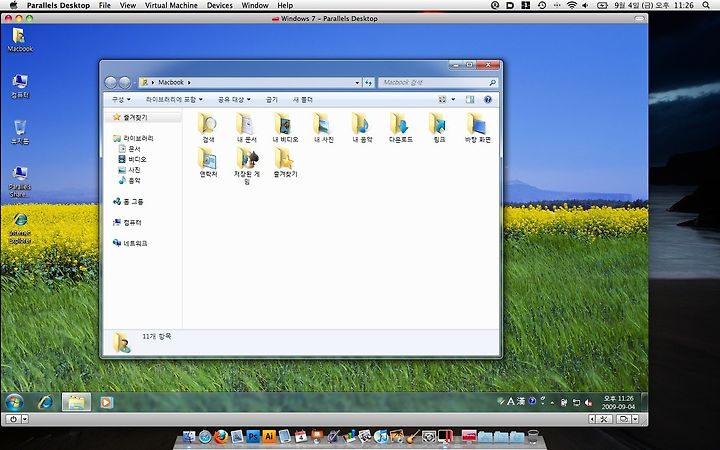Open the 내 문서 folder
Screen dimensions: 720x450
247,128
